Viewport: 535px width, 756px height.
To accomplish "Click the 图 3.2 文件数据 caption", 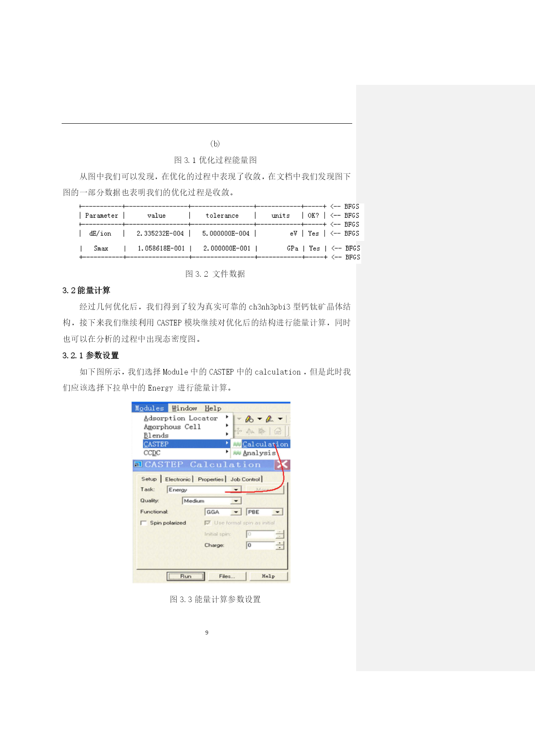I will point(215,274).
